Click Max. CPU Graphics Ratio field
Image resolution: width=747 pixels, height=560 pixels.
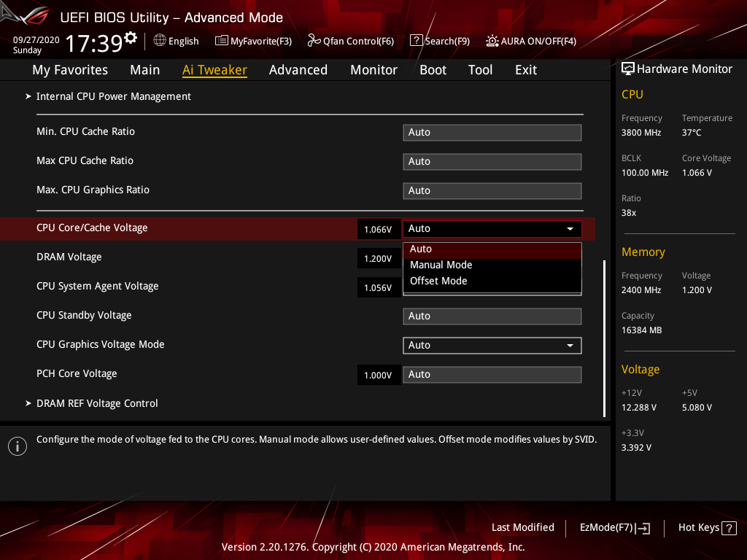pyautogui.click(x=492, y=190)
